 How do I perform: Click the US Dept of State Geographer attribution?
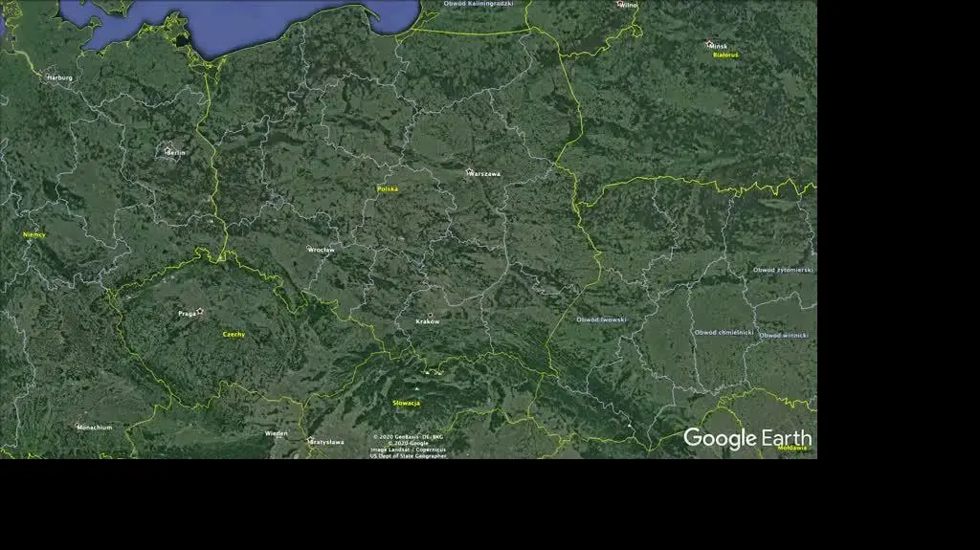click(x=408, y=456)
